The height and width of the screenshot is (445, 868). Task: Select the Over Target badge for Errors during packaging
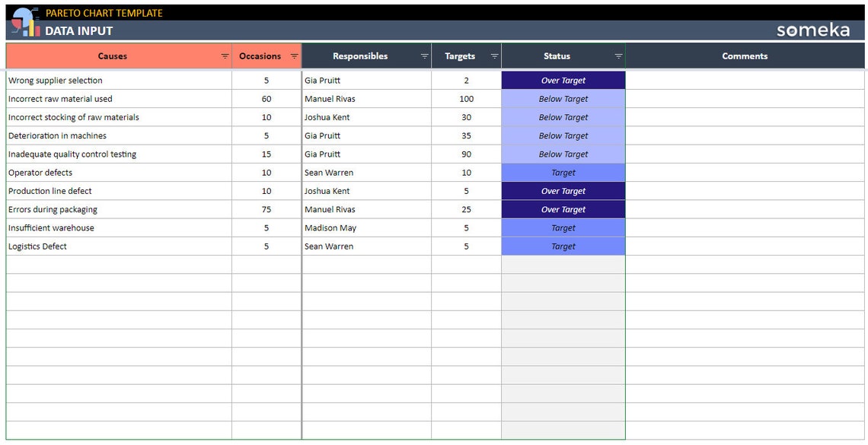coord(563,209)
